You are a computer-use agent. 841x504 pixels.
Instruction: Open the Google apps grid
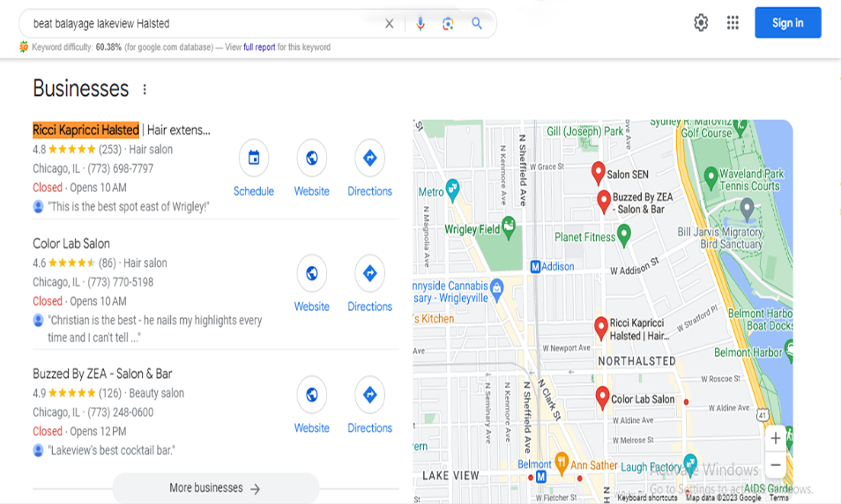pyautogui.click(x=733, y=23)
